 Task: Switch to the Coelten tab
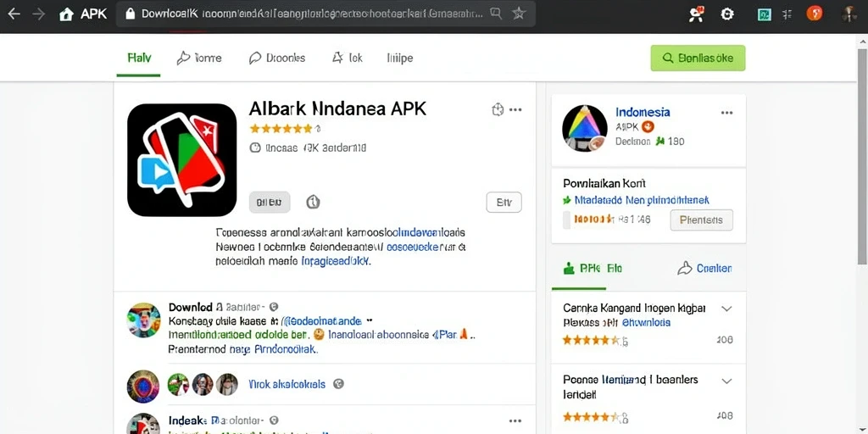click(704, 269)
